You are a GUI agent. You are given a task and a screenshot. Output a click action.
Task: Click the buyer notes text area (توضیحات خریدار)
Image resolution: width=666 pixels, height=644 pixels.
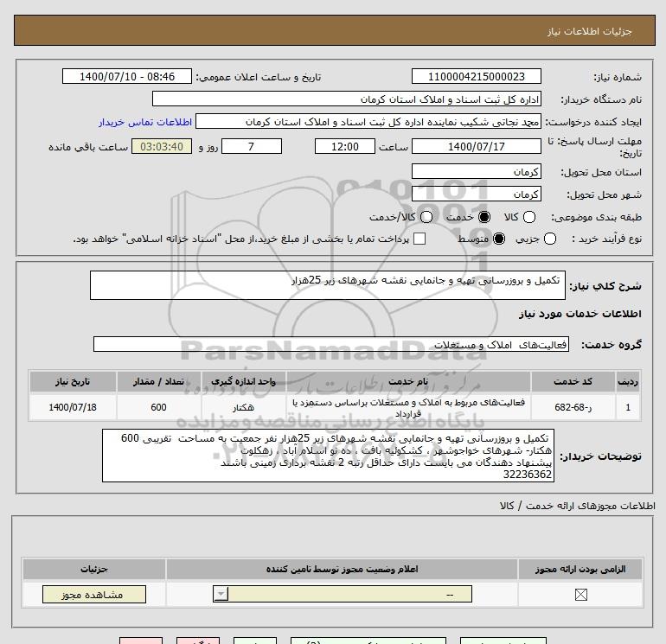[x=328, y=456]
